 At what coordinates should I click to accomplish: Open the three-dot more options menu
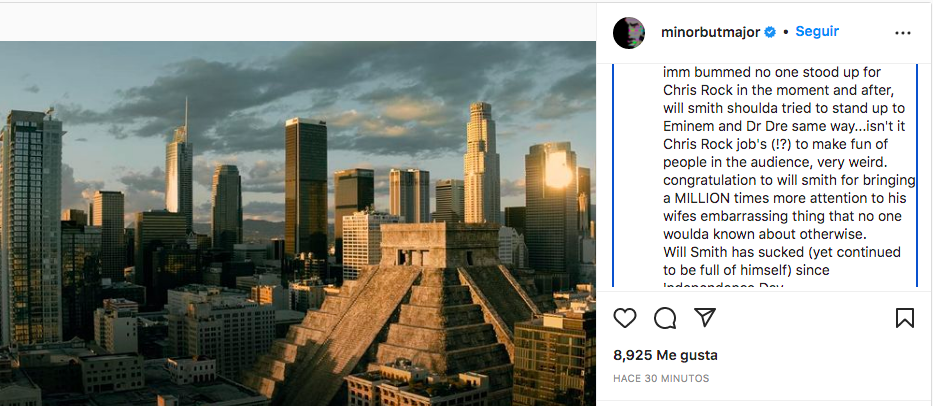tap(903, 32)
